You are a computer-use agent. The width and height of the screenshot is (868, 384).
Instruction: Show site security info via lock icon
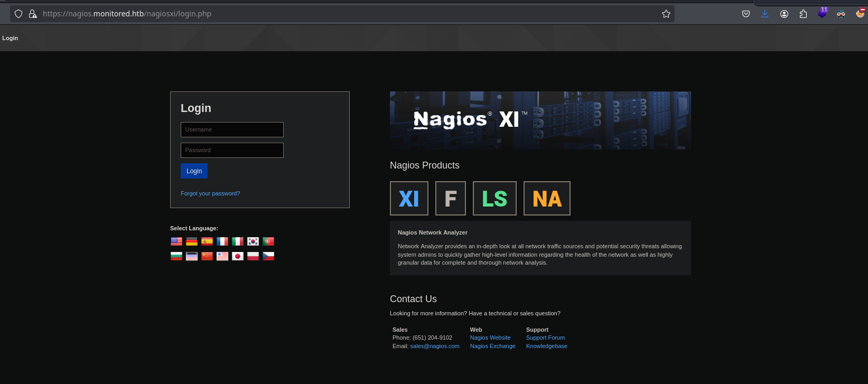33,14
